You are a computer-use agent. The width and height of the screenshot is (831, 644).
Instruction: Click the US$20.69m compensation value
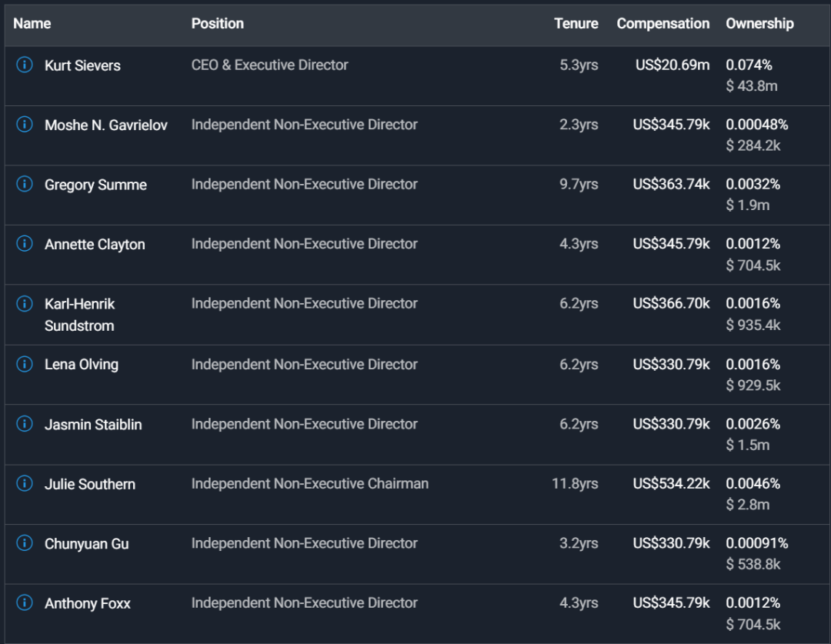(672, 65)
